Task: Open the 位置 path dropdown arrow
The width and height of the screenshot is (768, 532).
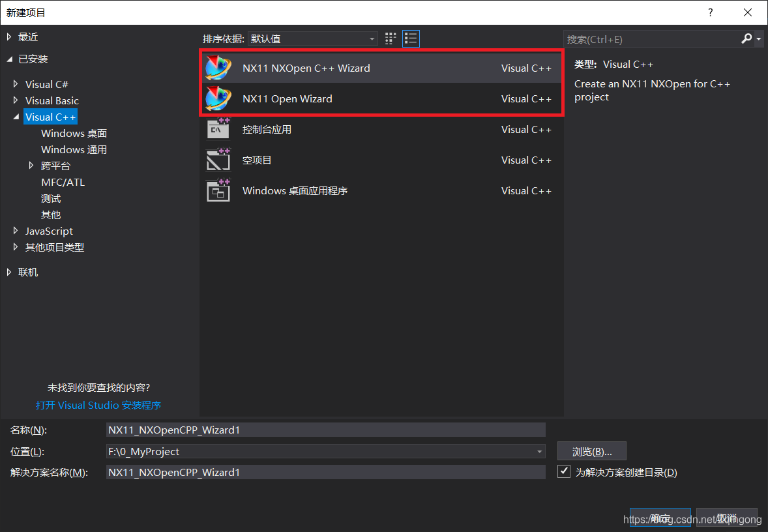Action: click(x=539, y=451)
